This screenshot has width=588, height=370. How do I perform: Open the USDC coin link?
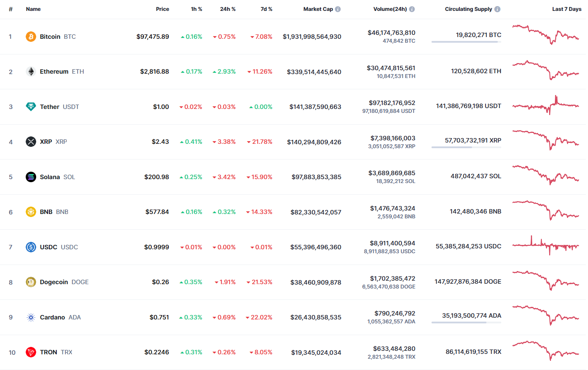click(48, 247)
